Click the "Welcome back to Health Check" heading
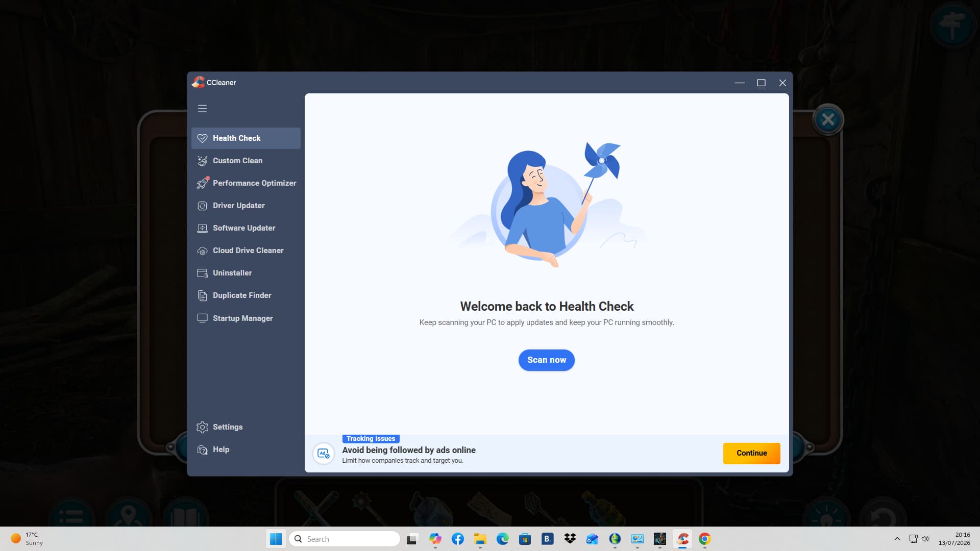 point(547,306)
